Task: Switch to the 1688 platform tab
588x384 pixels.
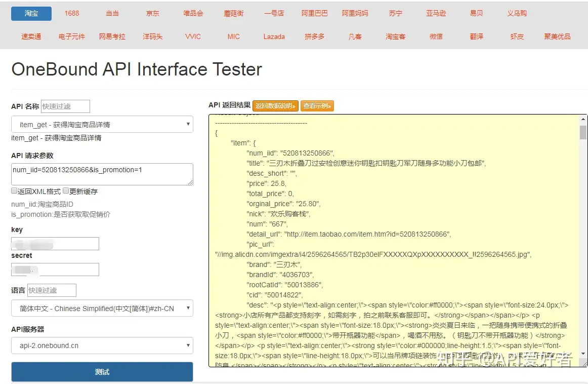Action: pos(72,14)
